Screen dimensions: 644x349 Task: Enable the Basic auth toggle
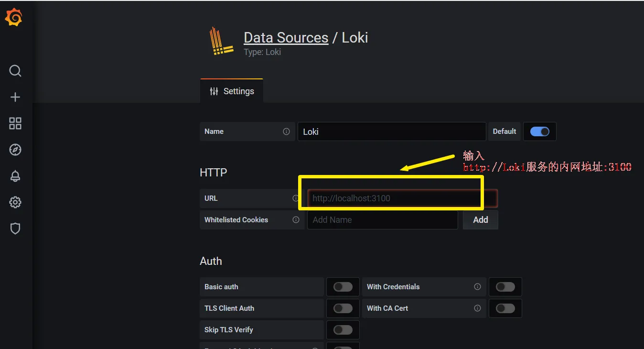343,287
